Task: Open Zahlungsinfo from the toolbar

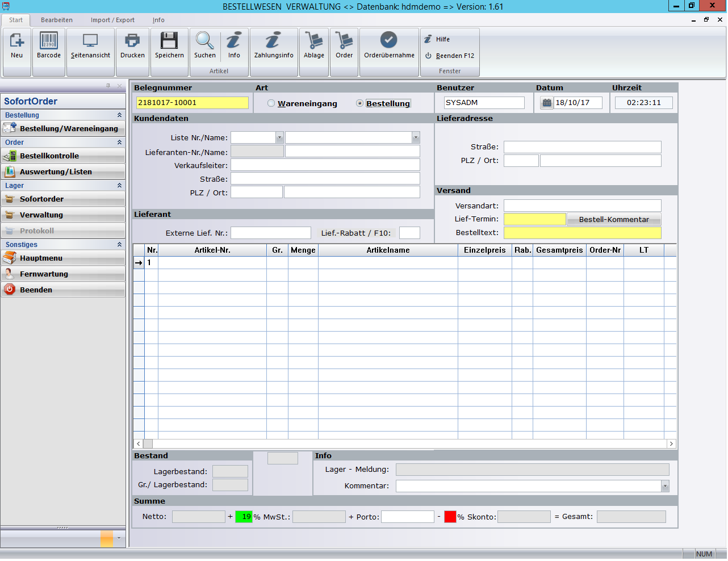Action: pyautogui.click(x=274, y=45)
